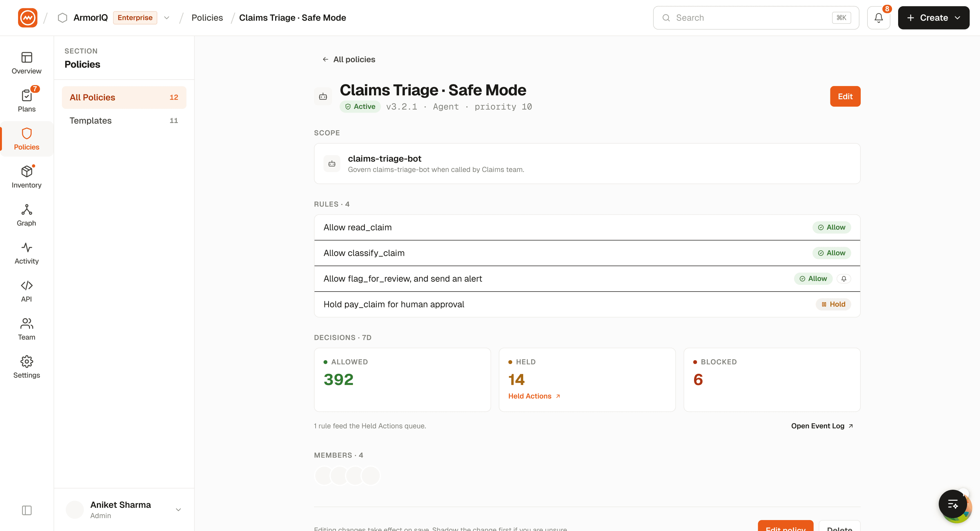
Task: Click the Edit policy button at bottom
Action: pos(785,526)
